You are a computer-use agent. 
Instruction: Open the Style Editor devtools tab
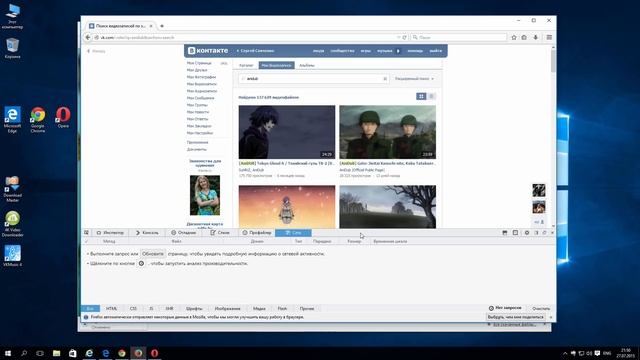220,233
